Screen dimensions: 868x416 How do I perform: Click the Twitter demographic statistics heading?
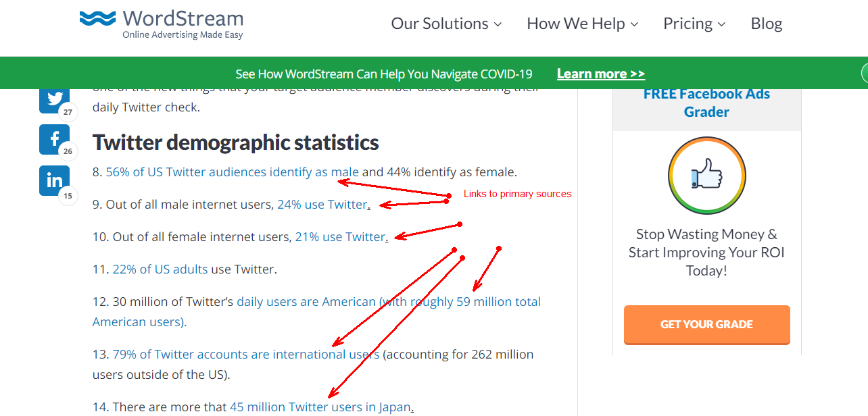(x=235, y=142)
